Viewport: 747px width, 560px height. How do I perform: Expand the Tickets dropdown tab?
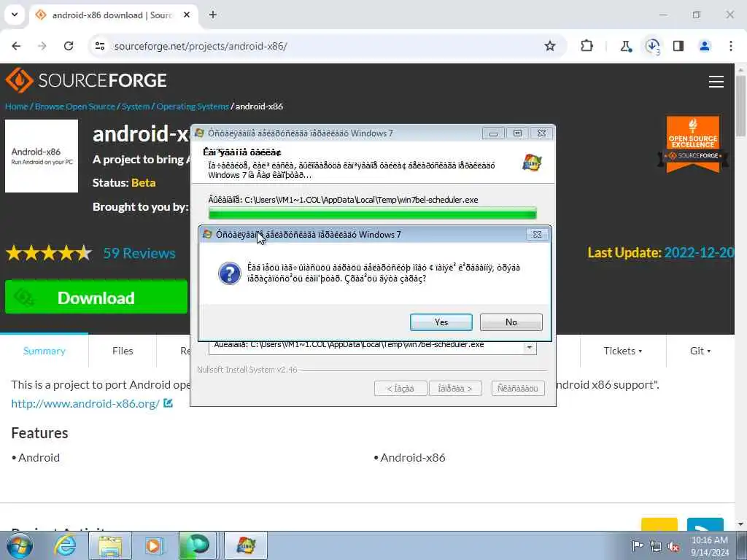(623, 351)
